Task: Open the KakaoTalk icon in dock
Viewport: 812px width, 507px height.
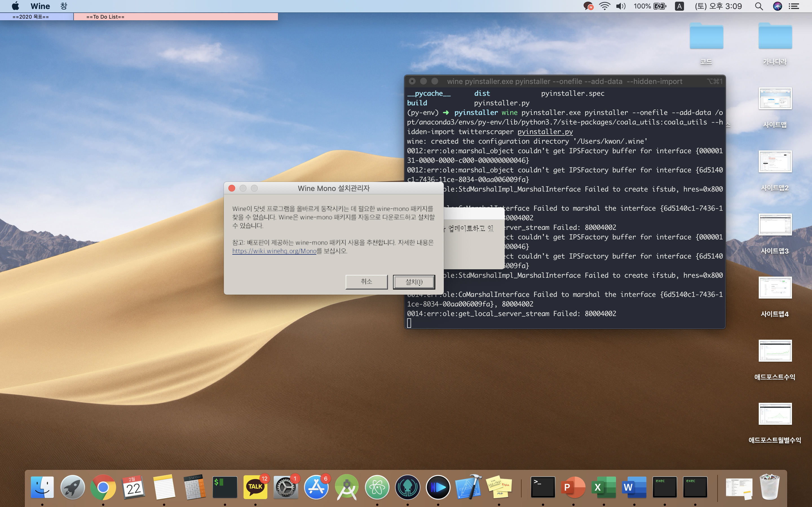Action: [255, 487]
